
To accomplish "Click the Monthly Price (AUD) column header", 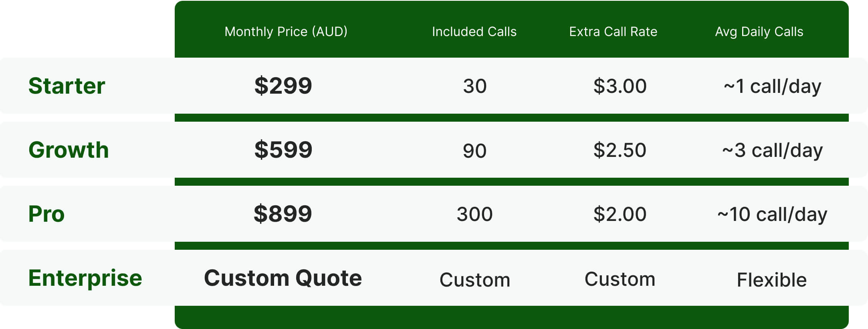I will (286, 32).
